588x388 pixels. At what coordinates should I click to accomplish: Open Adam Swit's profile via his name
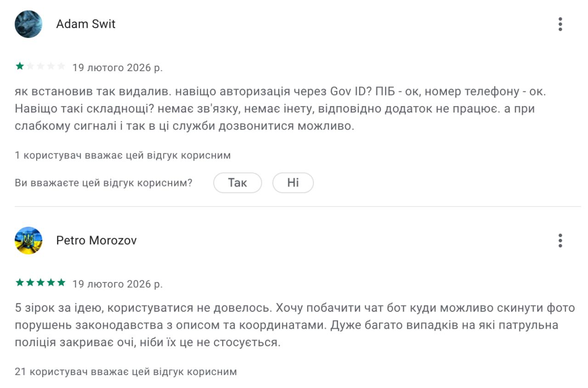pyautogui.click(x=85, y=24)
